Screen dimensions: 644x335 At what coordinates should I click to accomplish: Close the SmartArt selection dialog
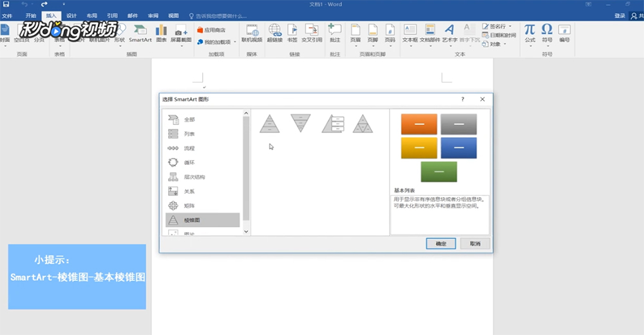coord(482,99)
